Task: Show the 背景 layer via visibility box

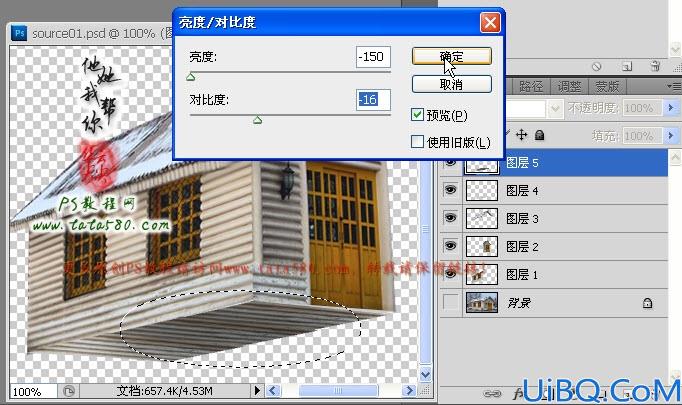Action: tap(451, 302)
